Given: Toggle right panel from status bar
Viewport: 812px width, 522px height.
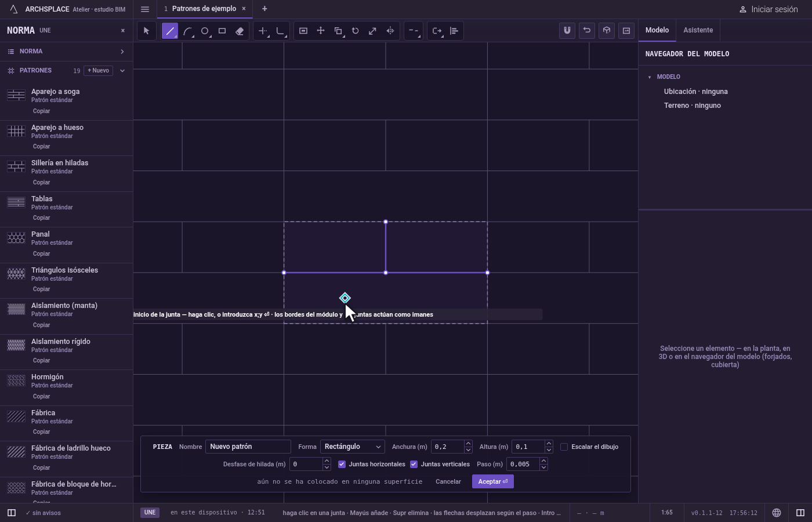Looking at the screenshot, I should point(800,513).
